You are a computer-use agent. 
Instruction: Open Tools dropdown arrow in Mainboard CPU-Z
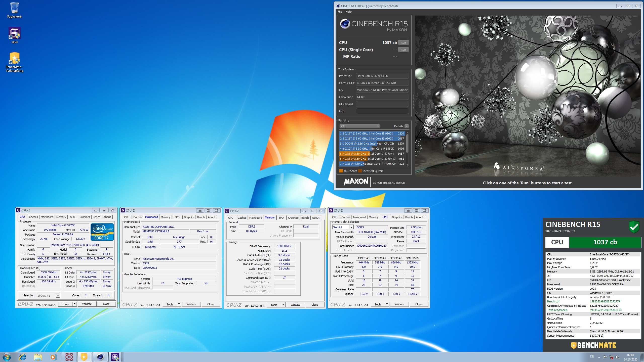click(x=179, y=304)
